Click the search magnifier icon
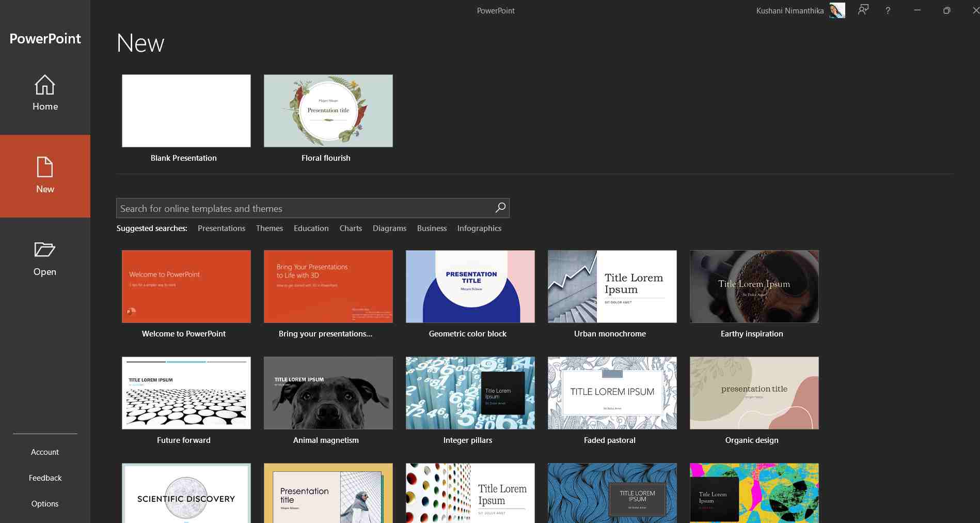Screen dimensions: 980x523 [x=499, y=208]
